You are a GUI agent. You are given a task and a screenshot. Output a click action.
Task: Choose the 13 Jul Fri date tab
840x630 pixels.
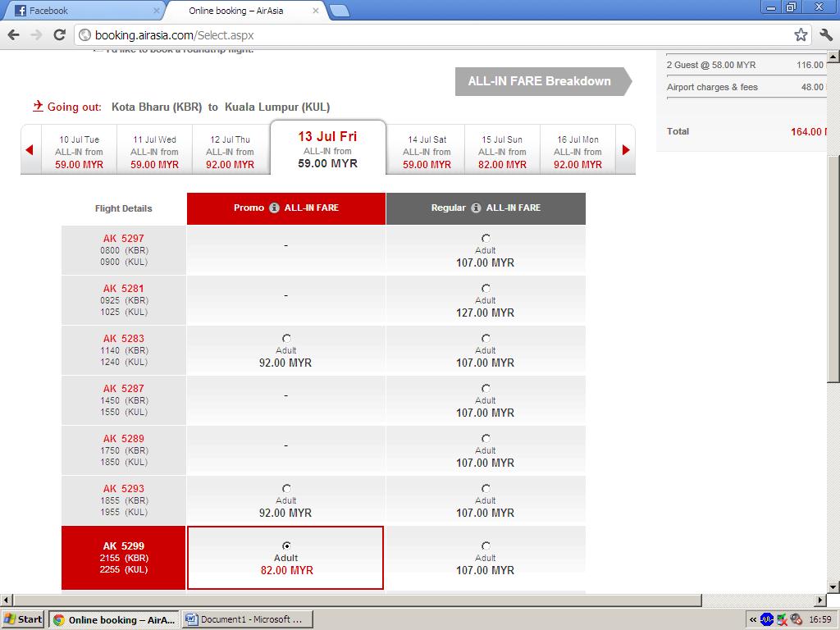click(328, 148)
